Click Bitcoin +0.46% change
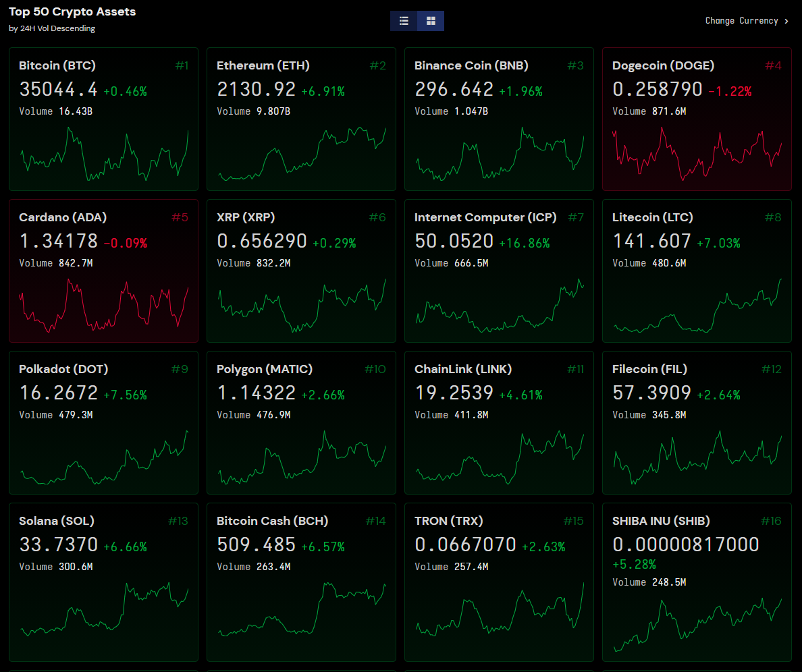This screenshot has height=672, width=802. pos(125,92)
